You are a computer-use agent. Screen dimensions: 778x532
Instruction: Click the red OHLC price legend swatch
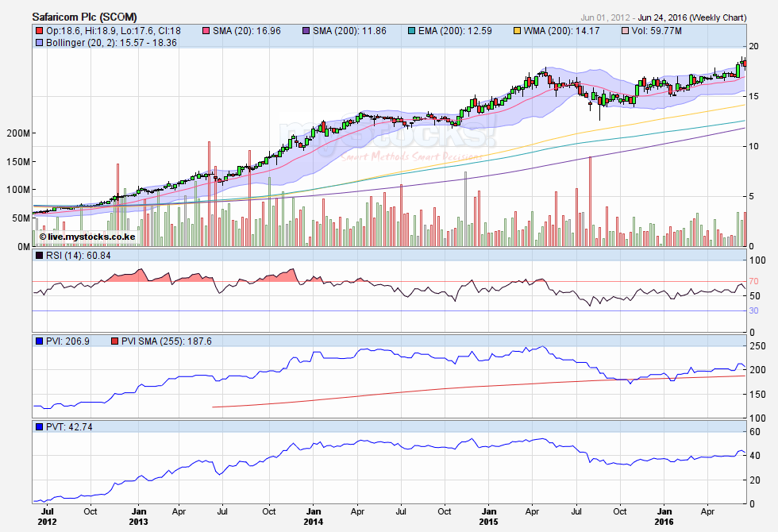click(x=39, y=31)
